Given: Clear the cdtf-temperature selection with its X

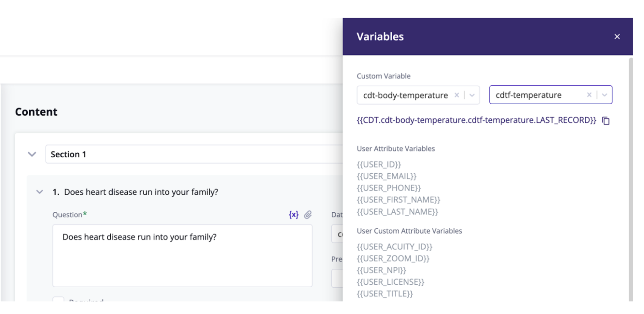Looking at the screenshot, I should click(x=589, y=95).
